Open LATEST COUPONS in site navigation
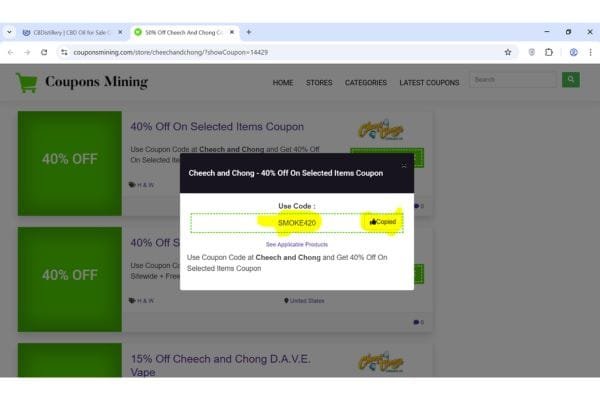Image resolution: width=600 pixels, height=400 pixels. click(429, 83)
